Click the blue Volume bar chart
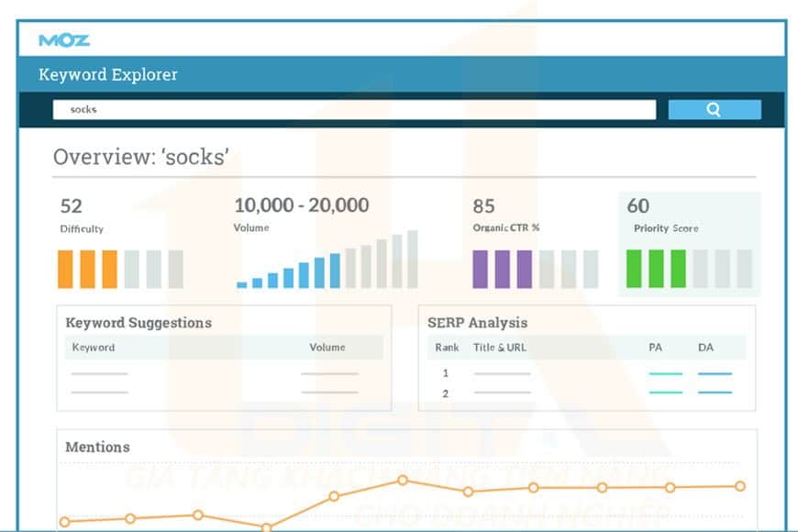Image resolution: width=798 pixels, height=532 pixels. coord(327,260)
